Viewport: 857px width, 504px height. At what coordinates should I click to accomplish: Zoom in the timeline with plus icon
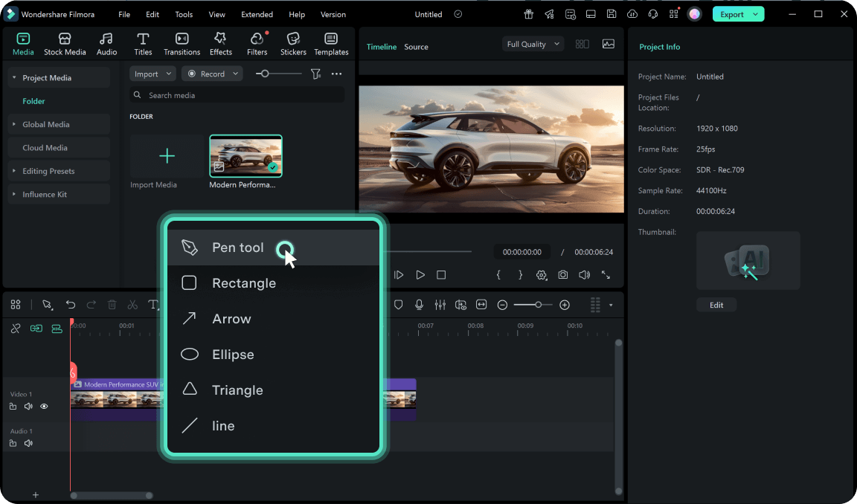coord(565,306)
